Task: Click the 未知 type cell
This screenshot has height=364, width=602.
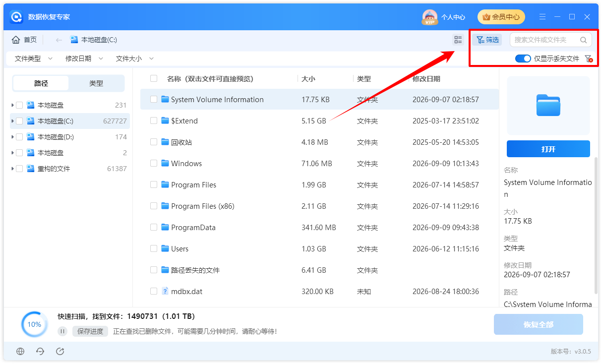Action: (x=364, y=291)
